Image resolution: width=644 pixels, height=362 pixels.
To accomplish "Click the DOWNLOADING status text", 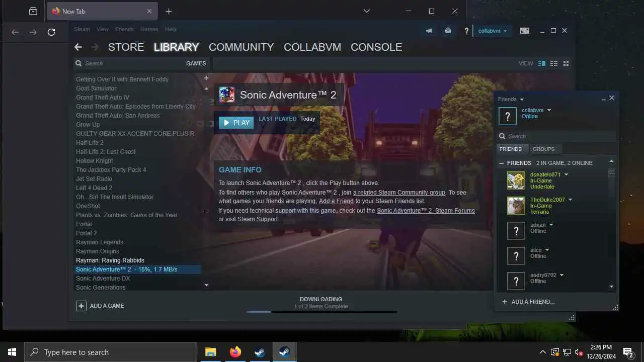I will [x=321, y=299].
